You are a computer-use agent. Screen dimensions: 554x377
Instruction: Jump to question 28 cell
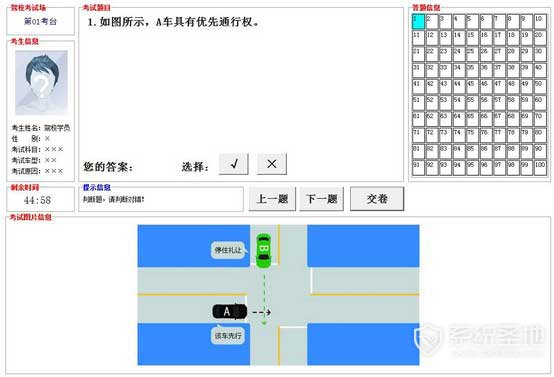tap(513, 54)
